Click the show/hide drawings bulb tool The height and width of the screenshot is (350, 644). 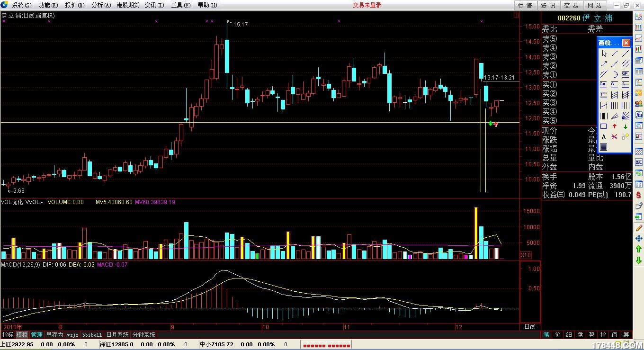tap(626, 137)
